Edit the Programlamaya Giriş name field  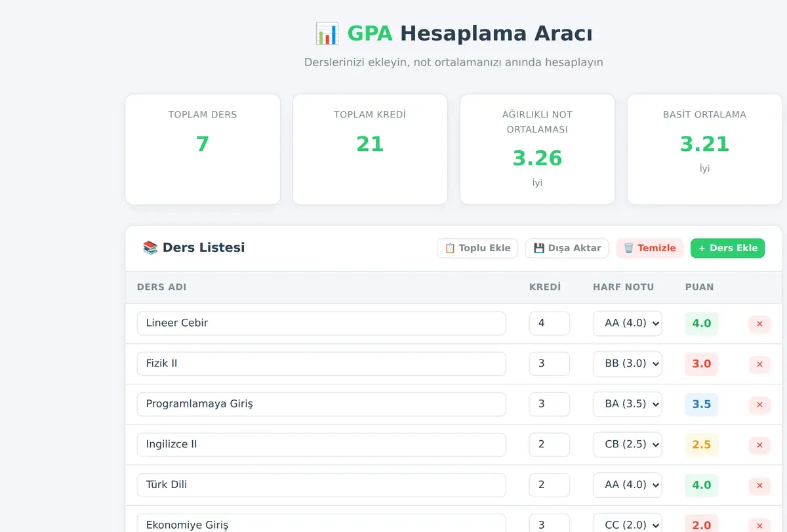click(x=321, y=404)
